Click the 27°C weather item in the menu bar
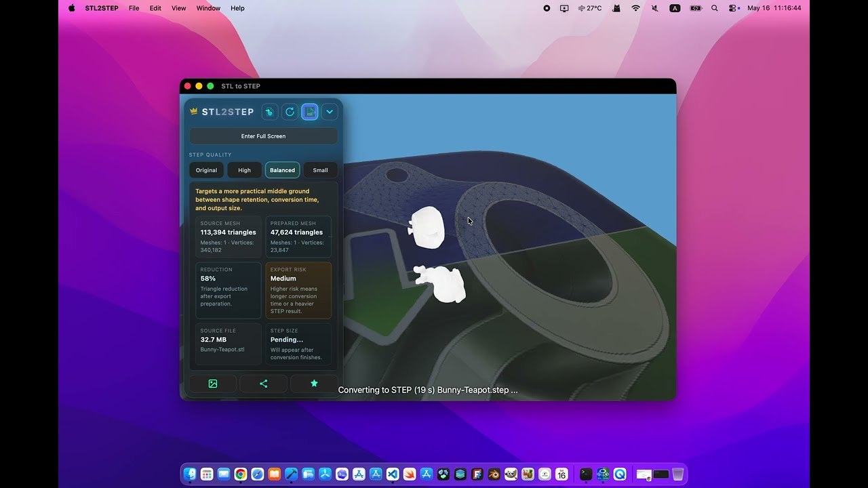Image resolution: width=868 pixels, height=488 pixels. 590,8
